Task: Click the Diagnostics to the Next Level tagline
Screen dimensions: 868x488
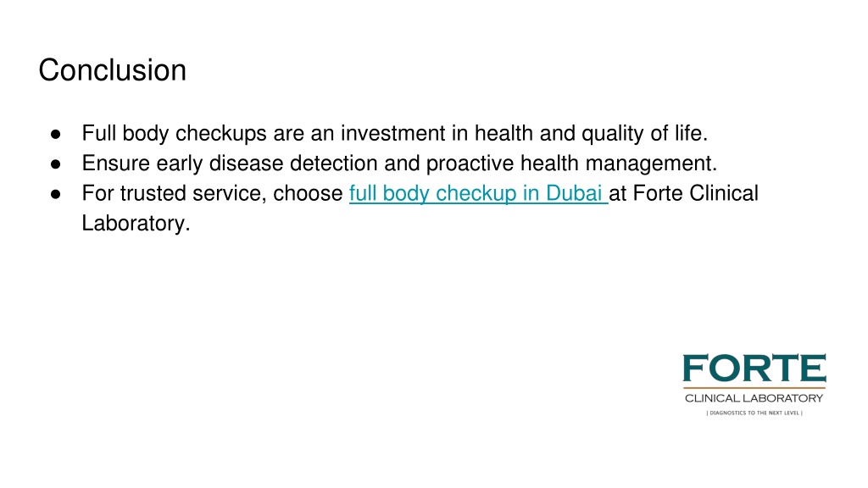Action: coord(754,413)
